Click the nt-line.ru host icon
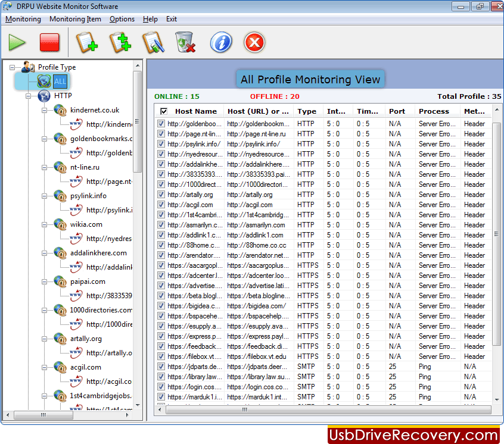Viewport: 504px width, 444px height. coord(60,167)
